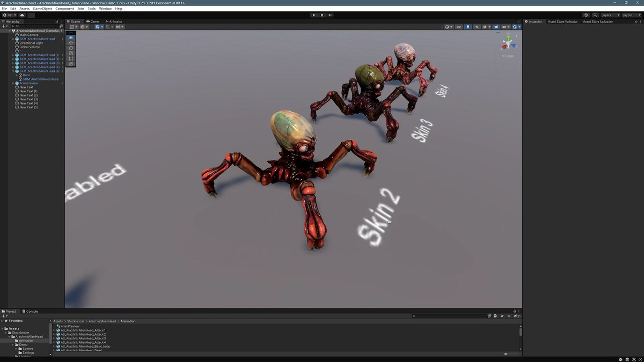Select the Move tool in scene overlay
Image resolution: width=644 pixels, height=362 pixels.
pyautogui.click(x=71, y=43)
